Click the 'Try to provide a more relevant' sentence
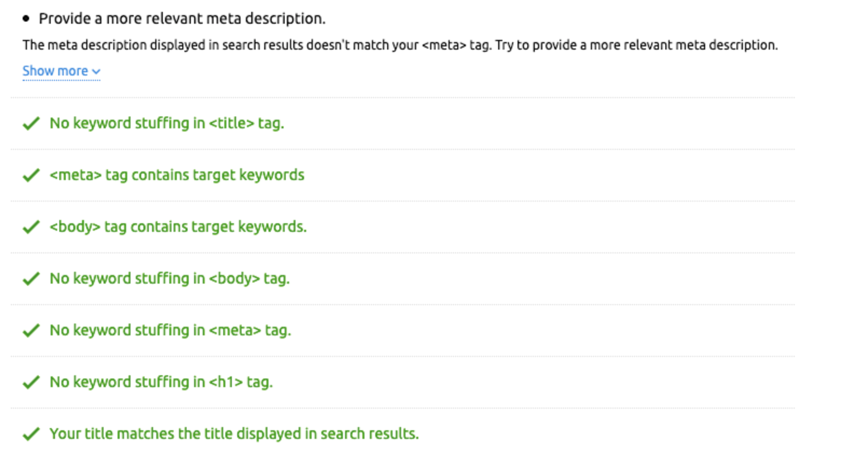Image resolution: width=868 pixels, height=468 pixels. 636,45
